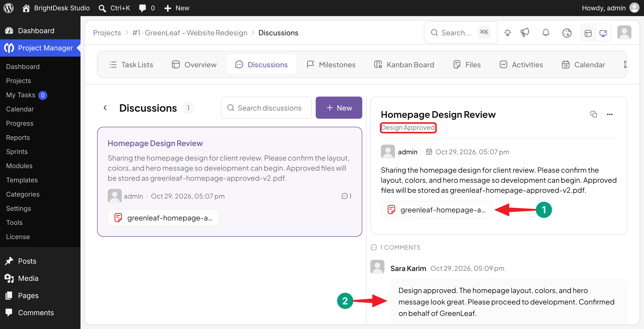Image resolution: width=644 pixels, height=329 pixels.
Task: Open the megaphone announcements icon
Action: tap(525, 33)
